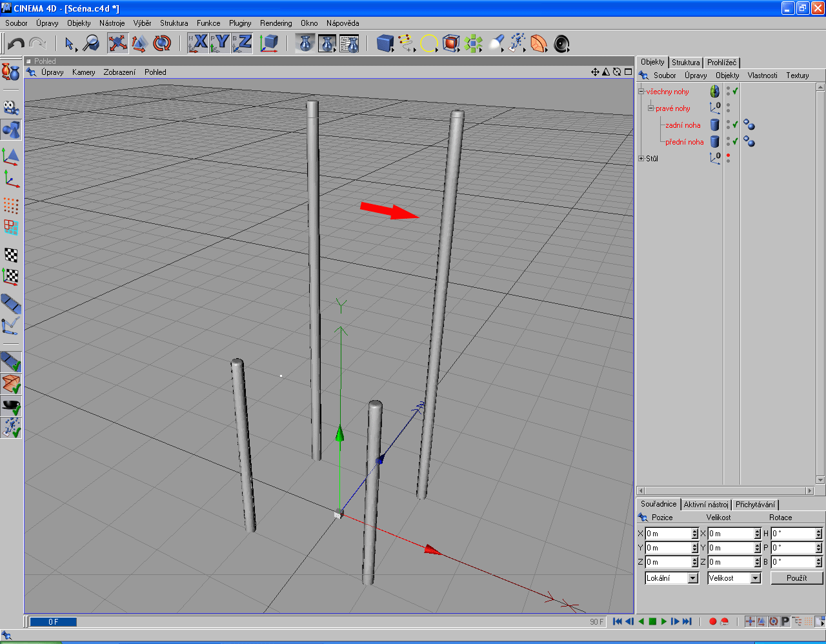826x644 pixels.
Task: Click the stepper on the size Y field
Action: [x=758, y=548]
